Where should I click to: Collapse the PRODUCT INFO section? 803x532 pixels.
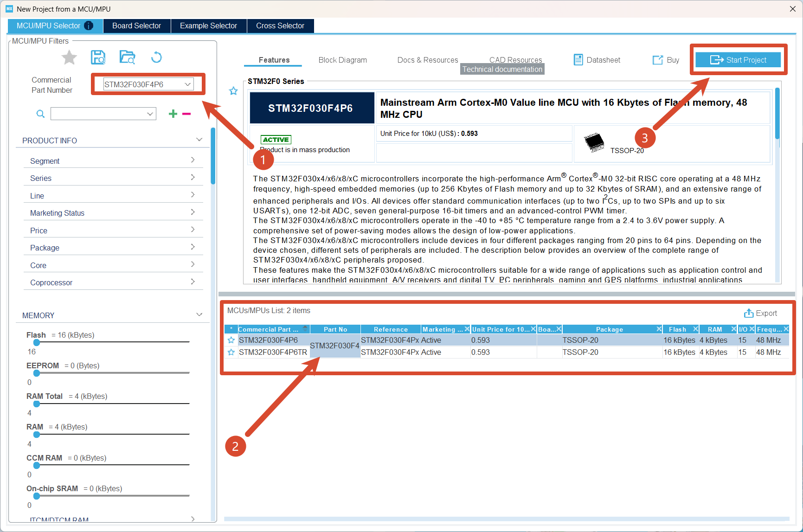pos(199,140)
